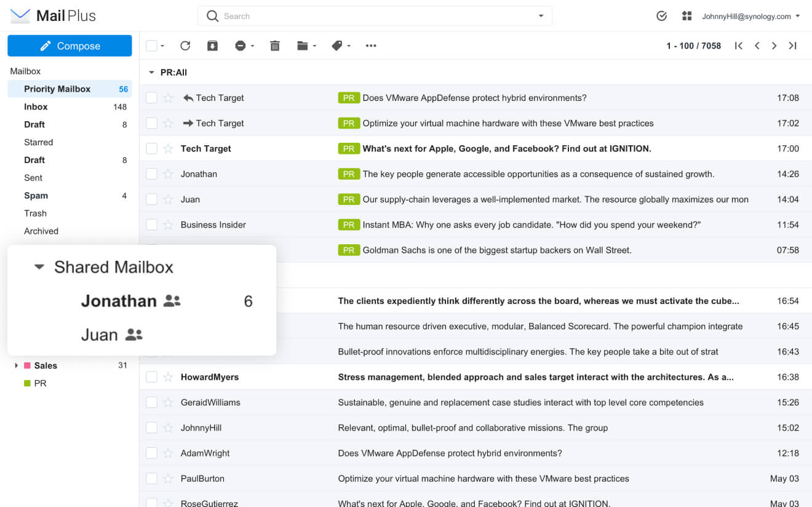Star the Business Insider email
The height and width of the screenshot is (507, 812).
pyautogui.click(x=168, y=225)
